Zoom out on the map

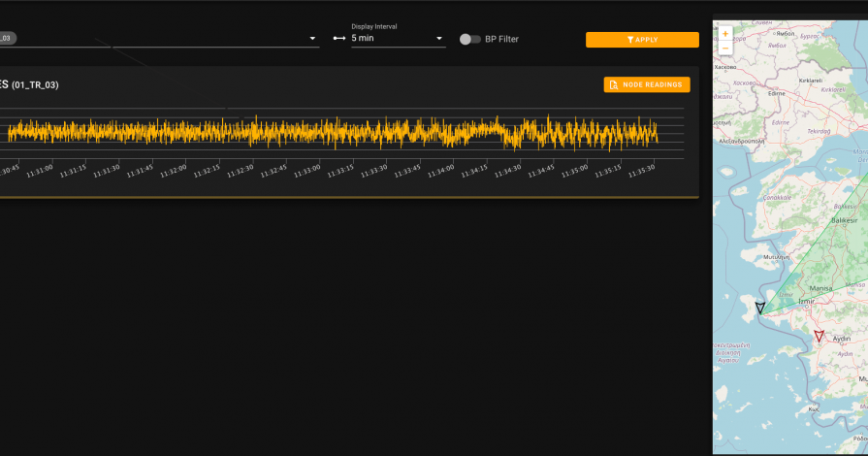(x=724, y=48)
